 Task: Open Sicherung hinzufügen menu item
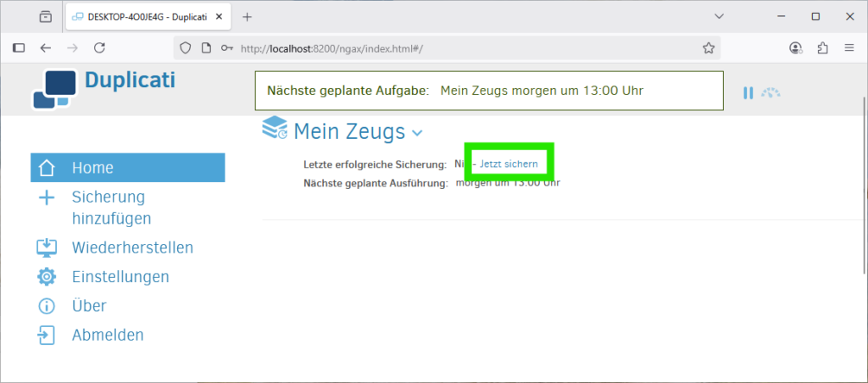pyautogui.click(x=111, y=208)
